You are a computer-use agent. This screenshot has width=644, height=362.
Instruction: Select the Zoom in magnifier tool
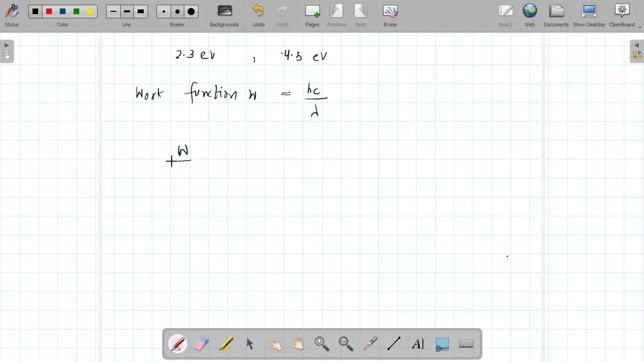coord(322,343)
